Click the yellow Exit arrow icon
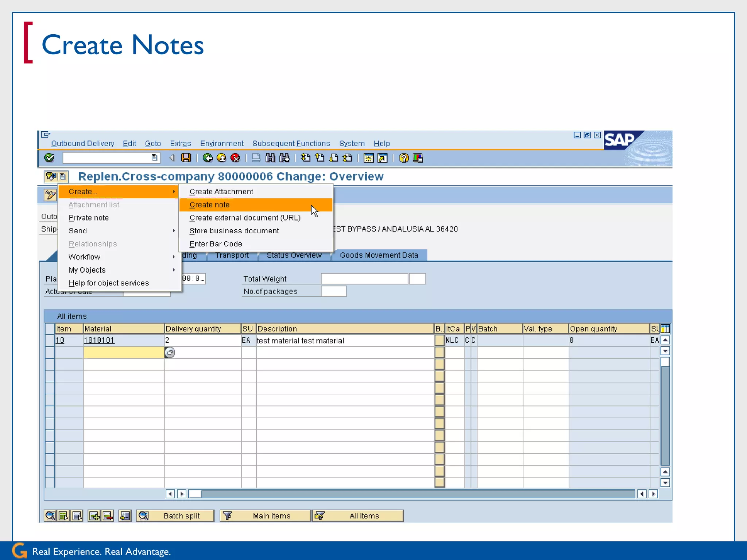 point(221,157)
